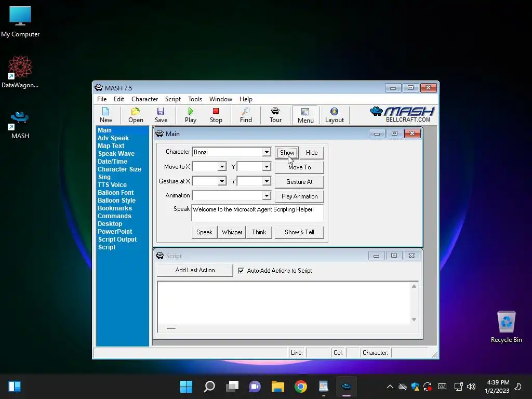This screenshot has width=532, height=399.
Task: Click the Show & Tell button
Action: 299,232
